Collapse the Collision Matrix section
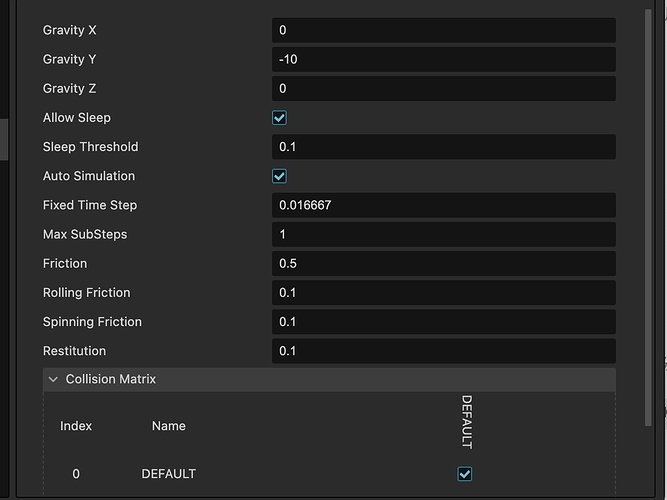Image resolution: width=667 pixels, height=500 pixels. pyautogui.click(x=54, y=380)
